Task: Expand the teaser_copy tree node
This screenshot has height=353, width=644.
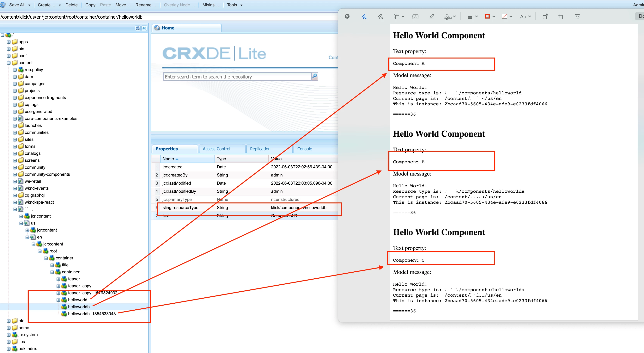Action: [58, 286]
